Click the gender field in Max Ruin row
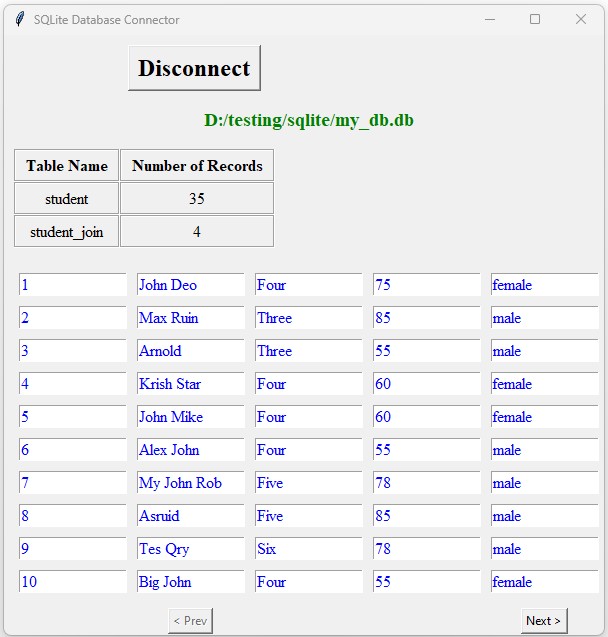 point(545,318)
